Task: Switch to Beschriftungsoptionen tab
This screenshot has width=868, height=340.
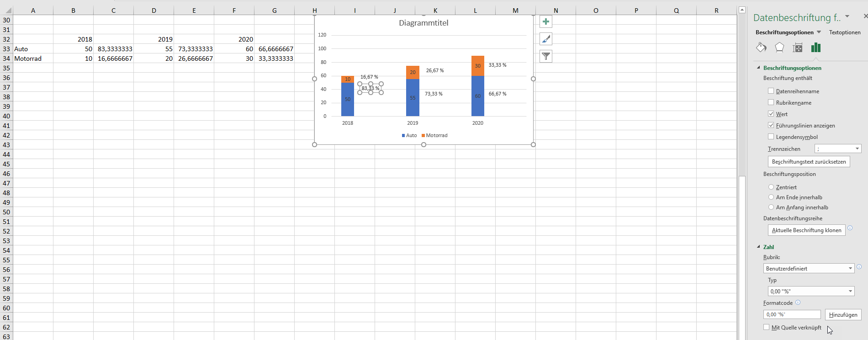Action: 784,32
